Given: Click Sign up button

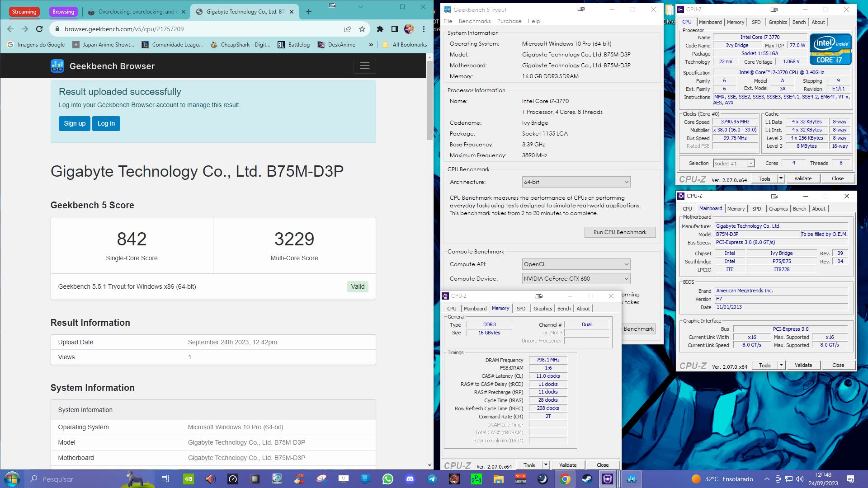Looking at the screenshot, I should [x=75, y=123].
